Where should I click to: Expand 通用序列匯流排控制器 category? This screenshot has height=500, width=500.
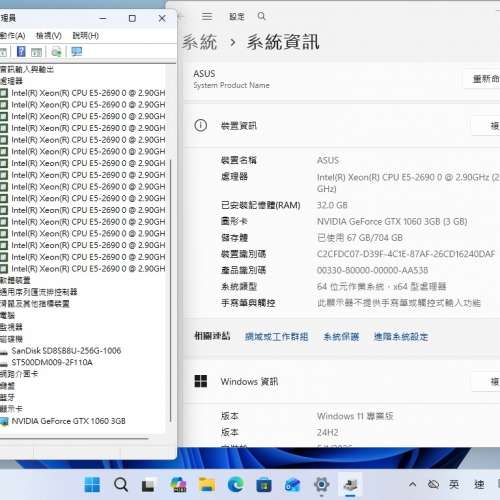(39, 292)
